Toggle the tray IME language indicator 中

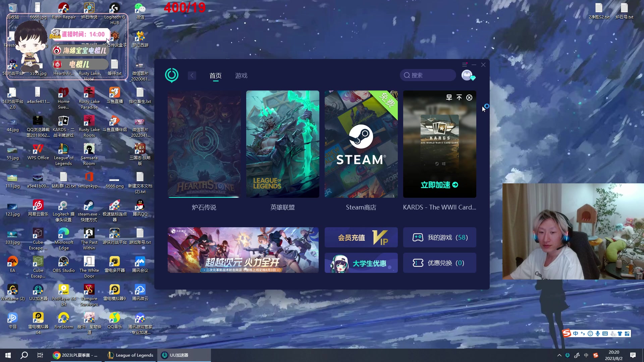point(586,355)
